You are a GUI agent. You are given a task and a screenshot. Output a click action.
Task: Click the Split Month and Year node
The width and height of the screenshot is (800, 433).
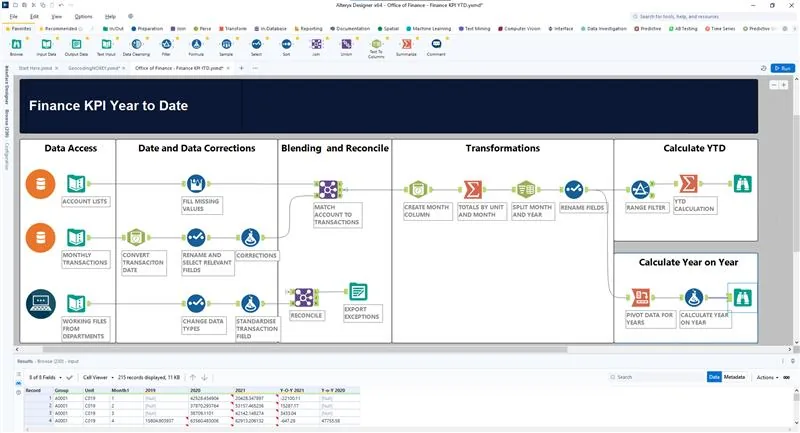[x=526, y=189]
